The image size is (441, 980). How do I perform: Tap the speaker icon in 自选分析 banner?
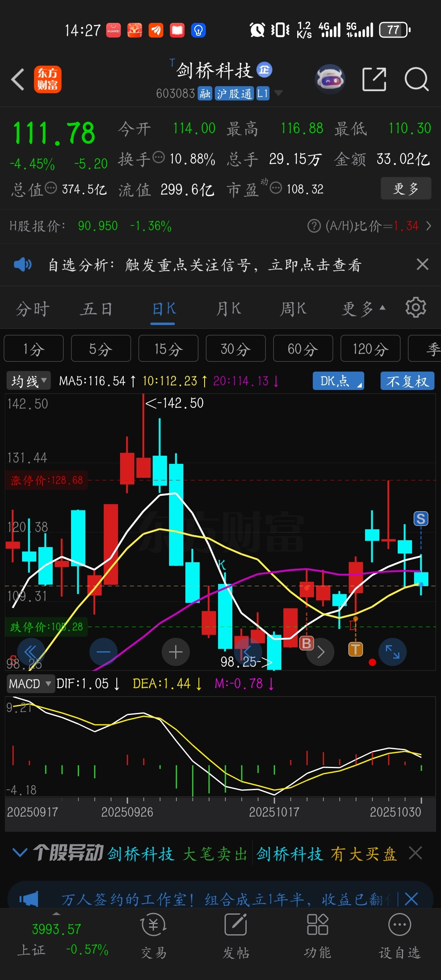click(23, 265)
